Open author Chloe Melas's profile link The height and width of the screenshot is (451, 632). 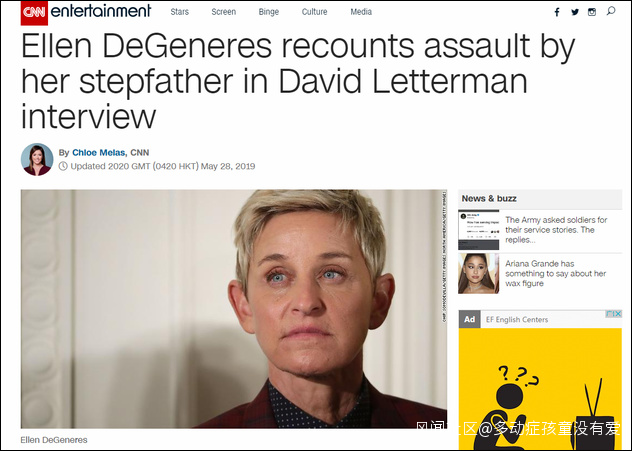point(98,153)
